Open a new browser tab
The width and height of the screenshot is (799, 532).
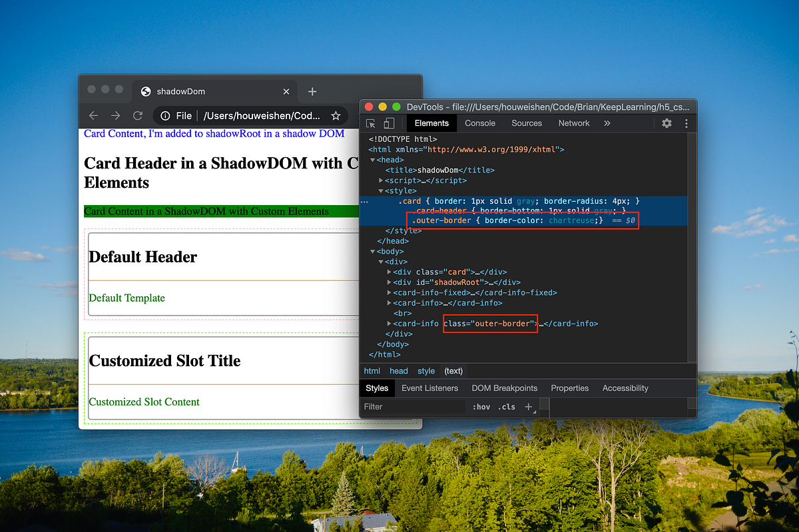(312, 91)
